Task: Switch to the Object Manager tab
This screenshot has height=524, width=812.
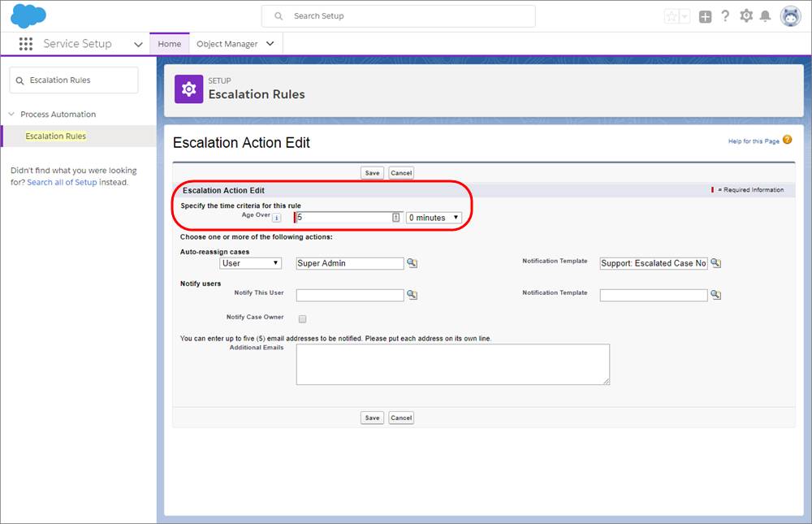Action: point(227,44)
